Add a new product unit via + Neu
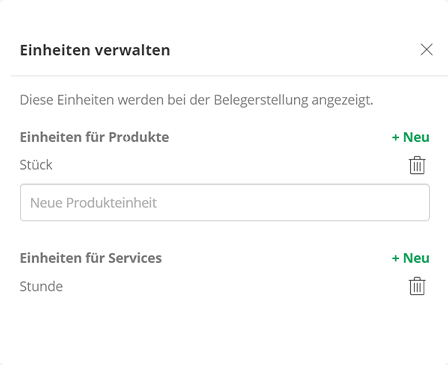This screenshot has height=365, width=448. click(x=410, y=137)
